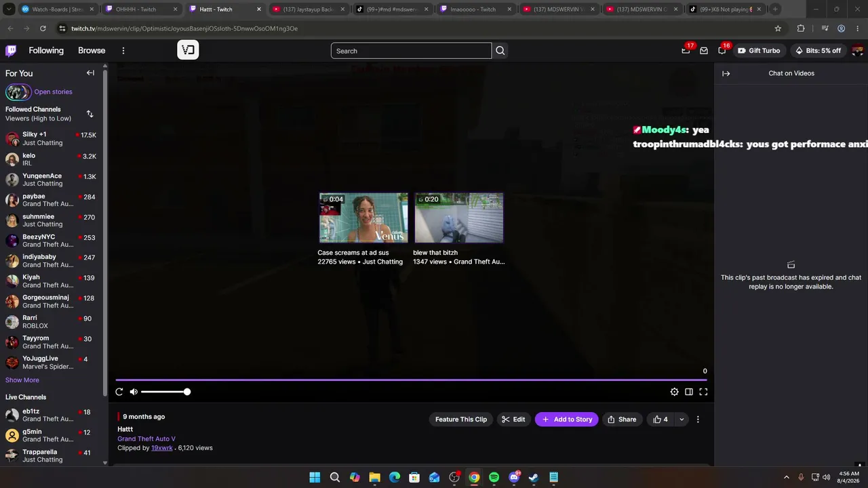Toggle fullscreen on the player
The height and width of the screenshot is (488, 868).
tap(703, 392)
